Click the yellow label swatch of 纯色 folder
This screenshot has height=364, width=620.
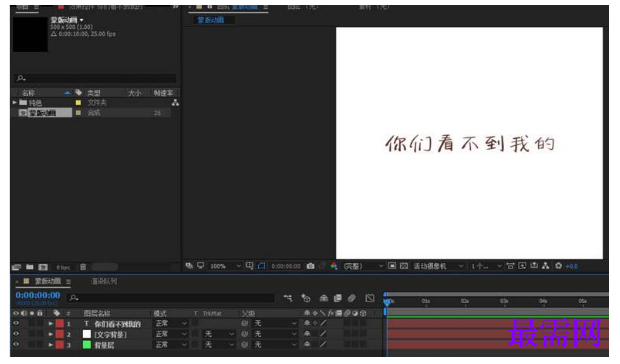point(78,103)
